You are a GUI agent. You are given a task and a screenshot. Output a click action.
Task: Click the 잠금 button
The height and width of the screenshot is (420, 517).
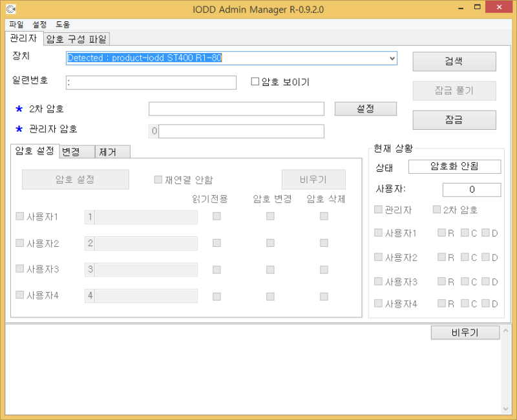454,120
